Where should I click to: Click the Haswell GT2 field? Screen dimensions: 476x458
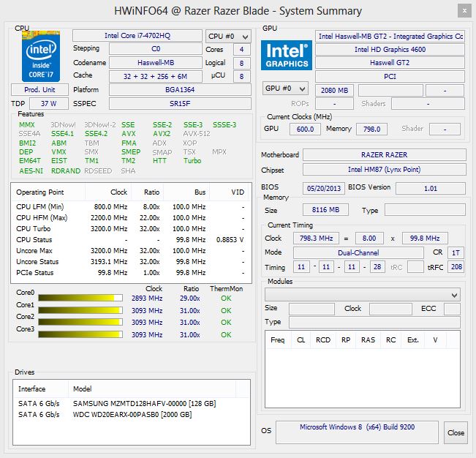[390, 63]
